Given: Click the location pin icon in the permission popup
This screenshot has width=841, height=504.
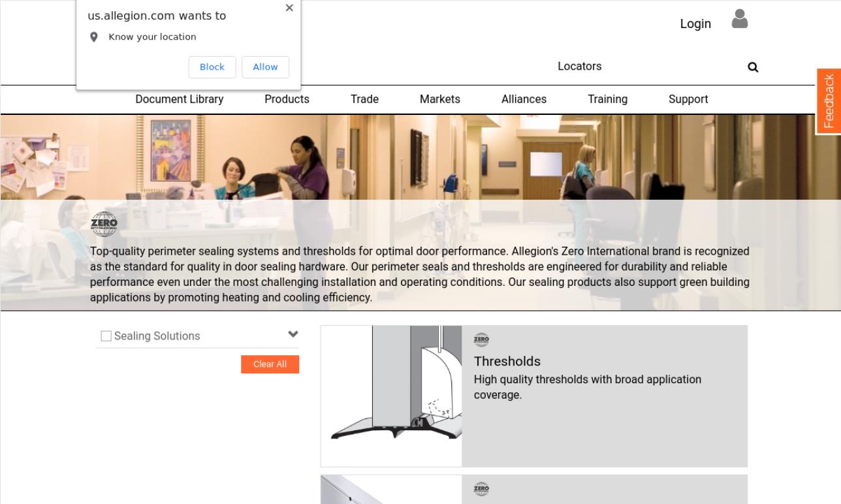Looking at the screenshot, I should coord(94,37).
